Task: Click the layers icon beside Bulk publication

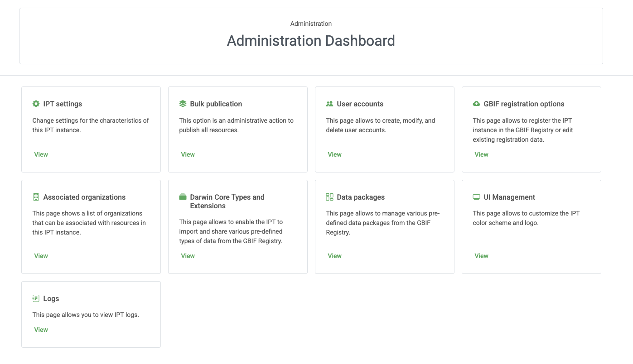Action: coord(183,104)
